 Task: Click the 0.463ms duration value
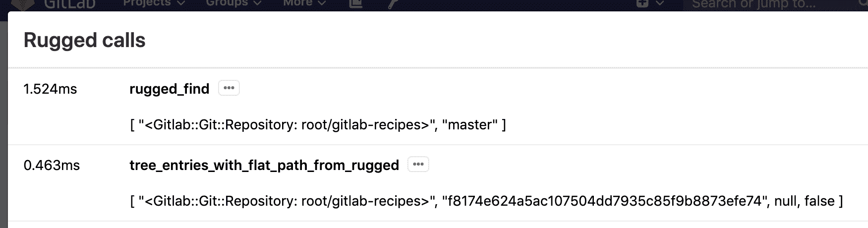52,166
